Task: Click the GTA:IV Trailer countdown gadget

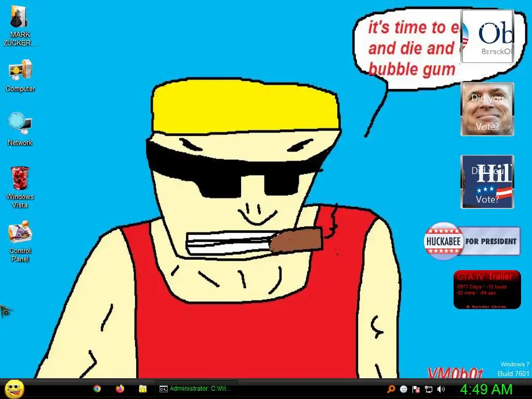Action: pyautogui.click(x=487, y=289)
